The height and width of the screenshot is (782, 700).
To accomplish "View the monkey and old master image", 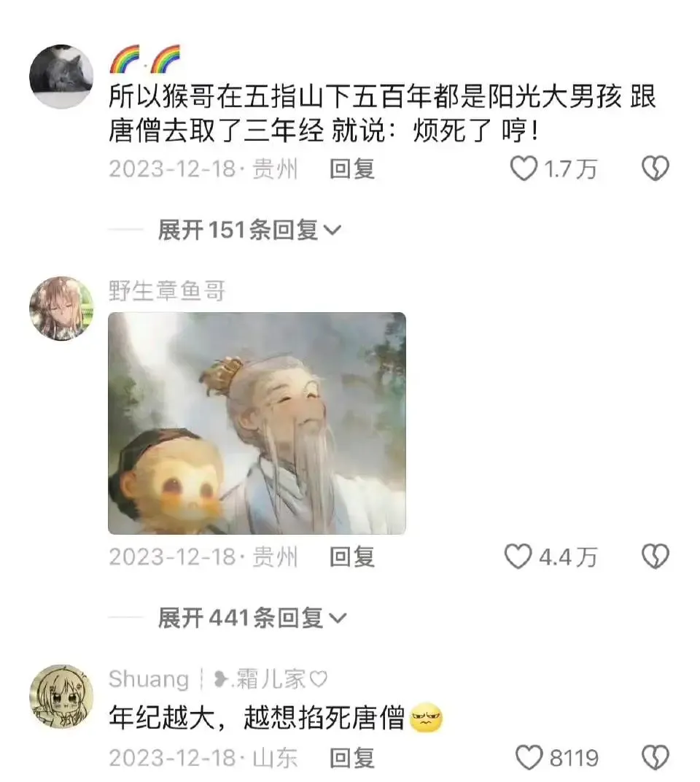I will click(257, 423).
